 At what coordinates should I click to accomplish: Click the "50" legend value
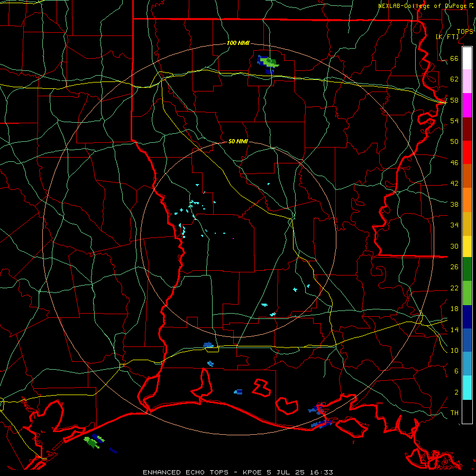coord(454,141)
